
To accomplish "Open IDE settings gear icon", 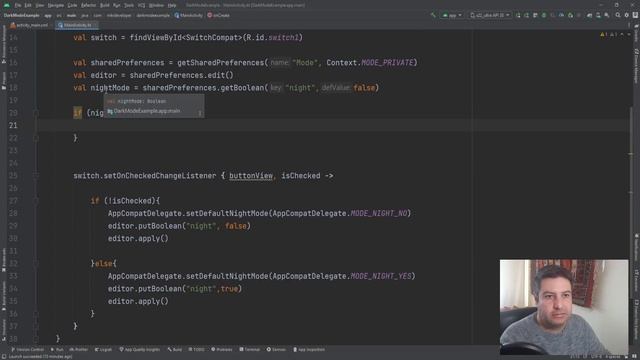I will coord(627,15).
